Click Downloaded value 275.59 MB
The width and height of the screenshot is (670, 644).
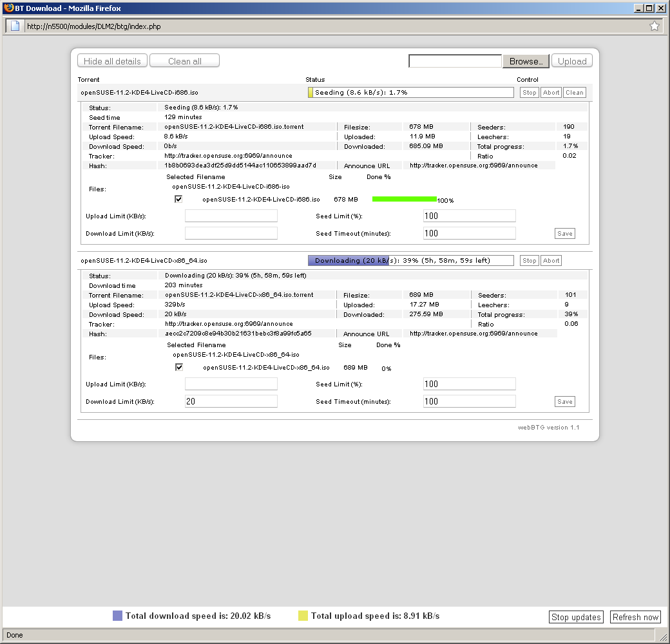[426, 314]
